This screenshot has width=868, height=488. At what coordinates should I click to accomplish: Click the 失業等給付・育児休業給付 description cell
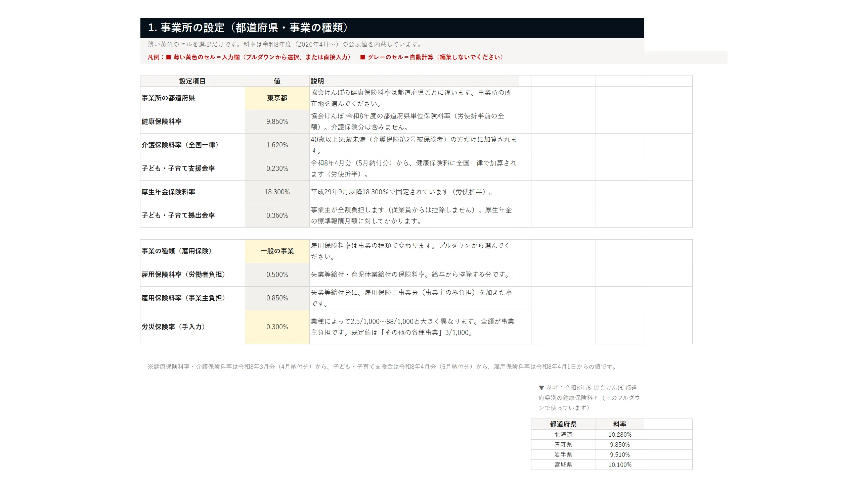(414, 275)
